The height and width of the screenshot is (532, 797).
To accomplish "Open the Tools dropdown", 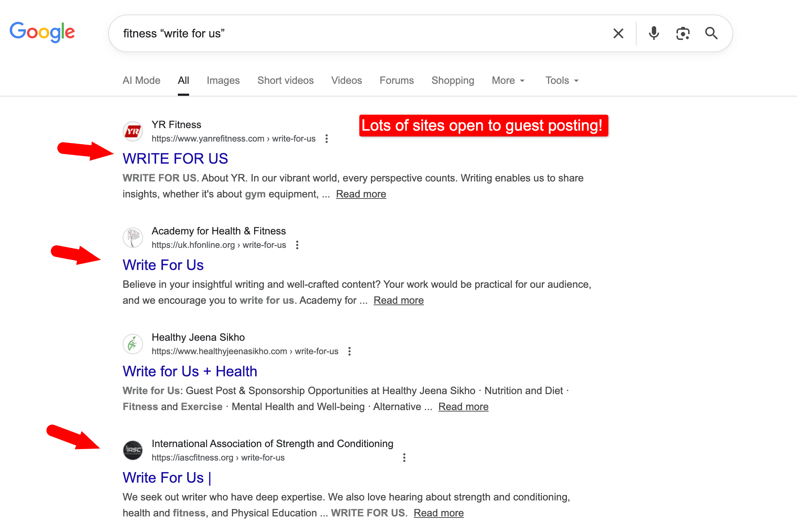I will (x=562, y=80).
